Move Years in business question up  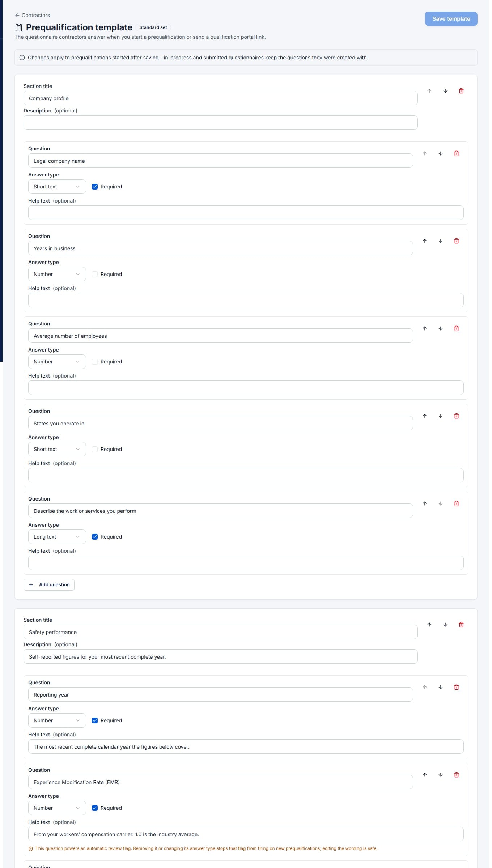(x=425, y=241)
